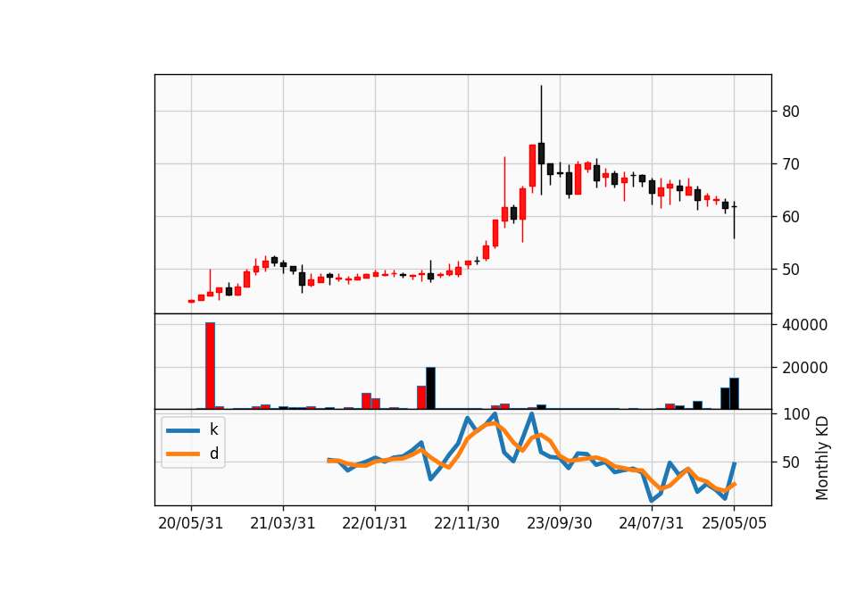The height and width of the screenshot is (616, 857).
Task: Click the volume axis value 20000
Action: pyautogui.click(x=804, y=368)
